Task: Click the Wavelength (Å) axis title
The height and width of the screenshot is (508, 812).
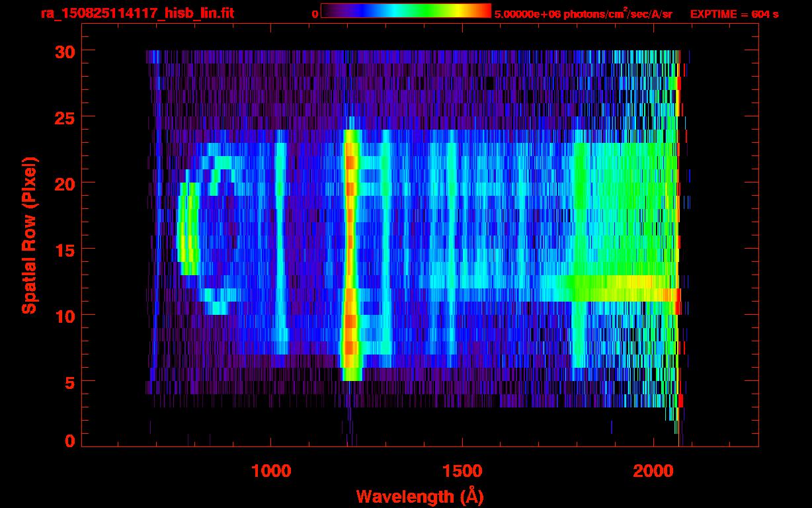Action: click(420, 496)
